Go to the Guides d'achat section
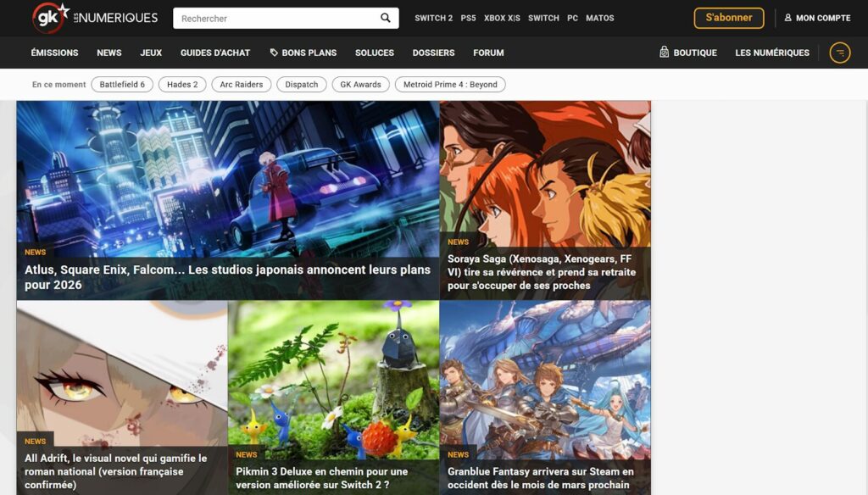 tap(215, 53)
